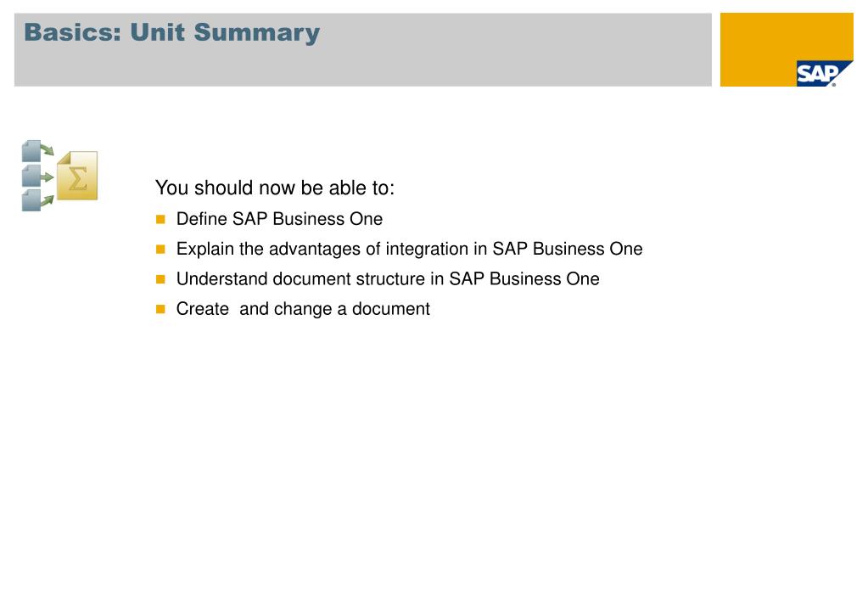Click 'You should now be able to:' text

tap(275, 188)
